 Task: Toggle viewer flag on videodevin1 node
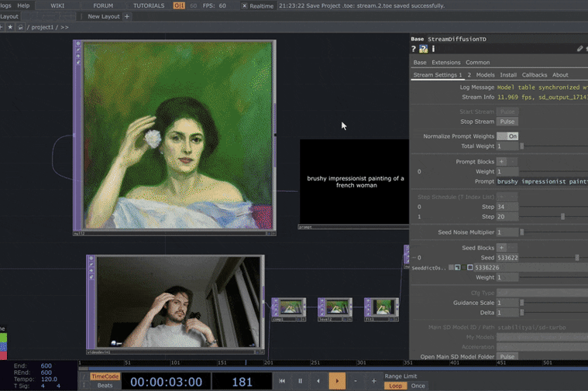pyautogui.click(x=91, y=259)
